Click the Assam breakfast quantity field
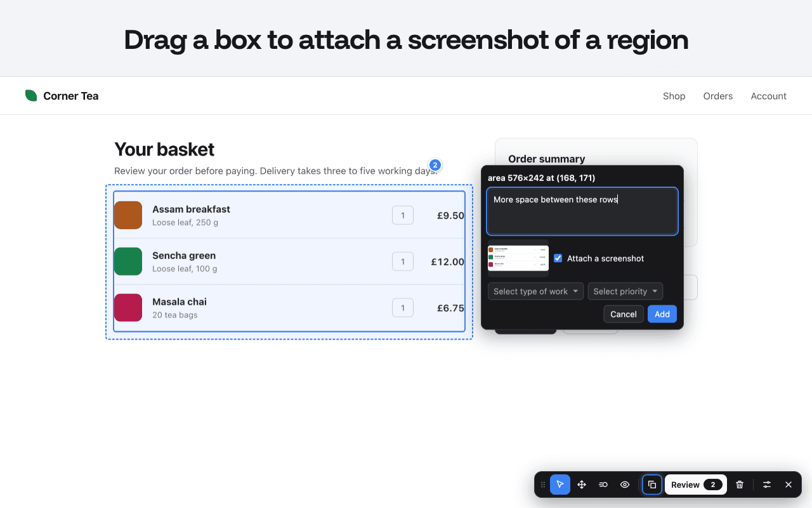Screen dimensions: 812x508 click(403, 215)
